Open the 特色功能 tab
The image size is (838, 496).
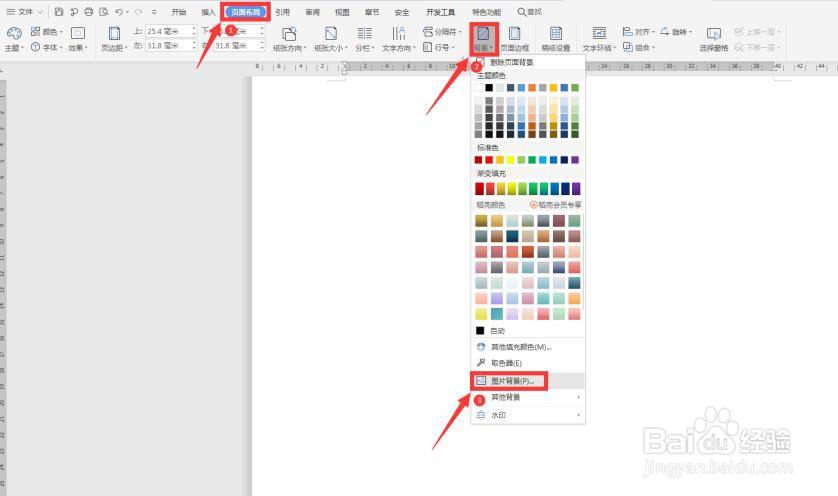486,12
